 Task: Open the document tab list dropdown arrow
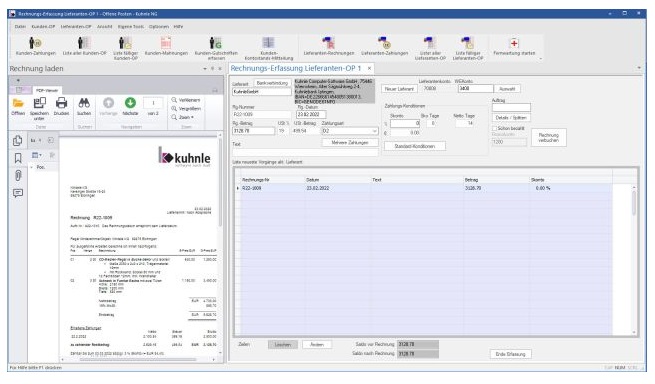[x=639, y=68]
